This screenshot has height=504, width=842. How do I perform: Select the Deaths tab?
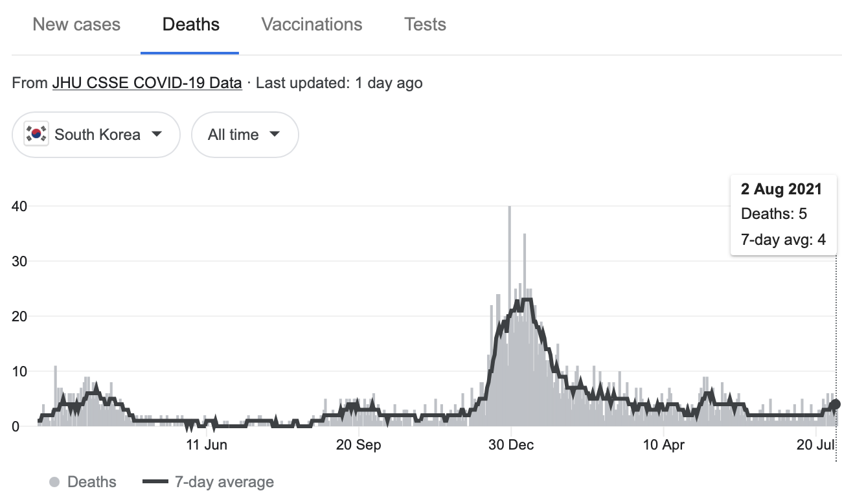(x=190, y=25)
